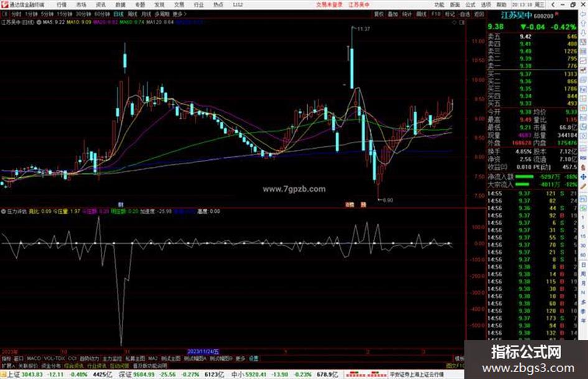Open the 市场 menu
Screen dimensions: 588x379
(x=81, y=4)
